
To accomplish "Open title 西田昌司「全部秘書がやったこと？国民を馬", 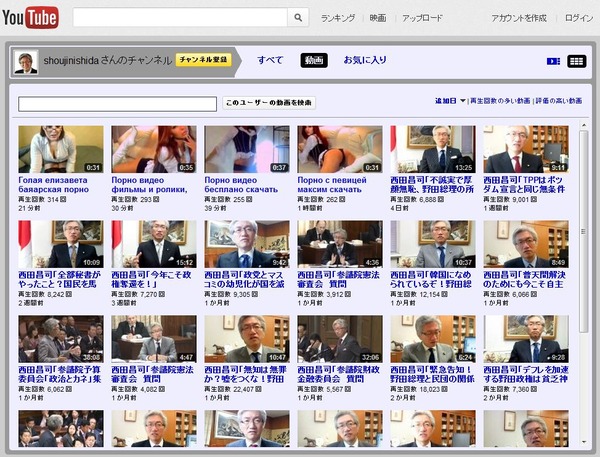I will 60,279.
